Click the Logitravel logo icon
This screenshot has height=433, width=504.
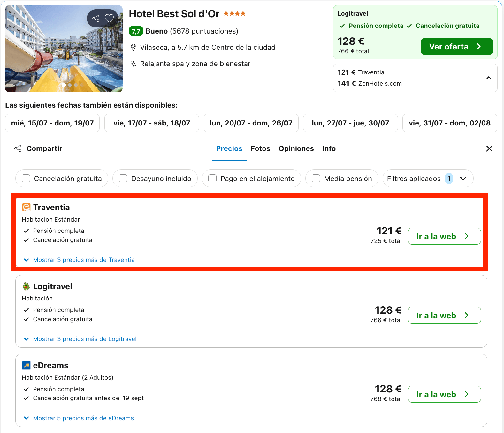(26, 286)
